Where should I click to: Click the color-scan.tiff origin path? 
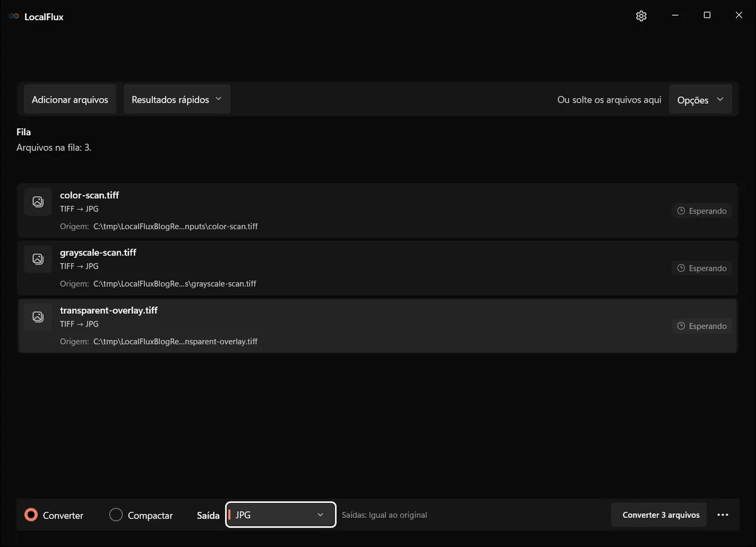coord(176,227)
